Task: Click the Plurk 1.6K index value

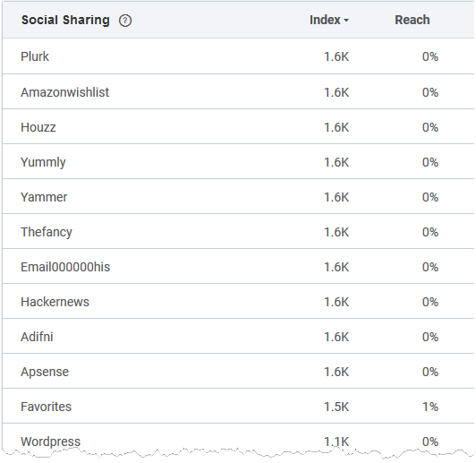Action: coord(336,56)
